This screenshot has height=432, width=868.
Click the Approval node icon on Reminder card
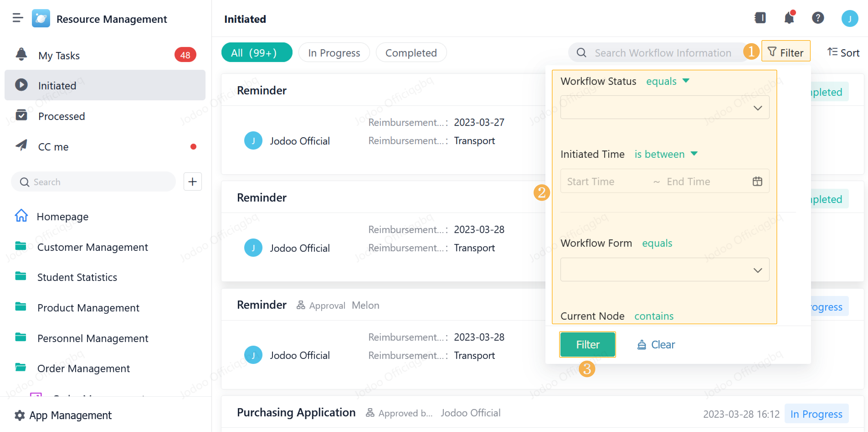click(x=301, y=305)
